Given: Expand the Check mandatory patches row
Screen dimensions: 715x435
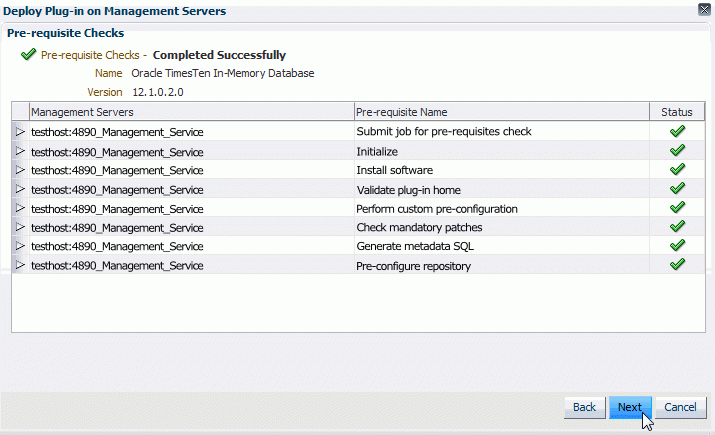Looking at the screenshot, I should click(20, 227).
